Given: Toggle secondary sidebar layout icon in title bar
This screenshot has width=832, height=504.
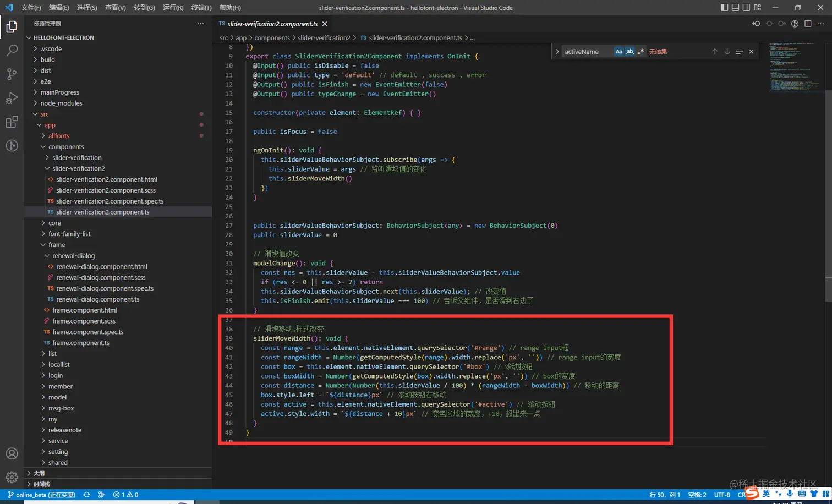Looking at the screenshot, I should 746,8.
